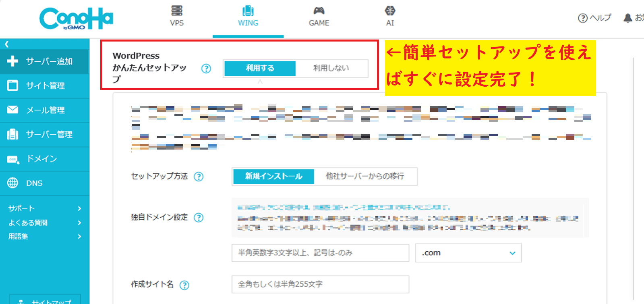Open the VPS server icon
The image size is (644, 304).
click(x=177, y=10)
